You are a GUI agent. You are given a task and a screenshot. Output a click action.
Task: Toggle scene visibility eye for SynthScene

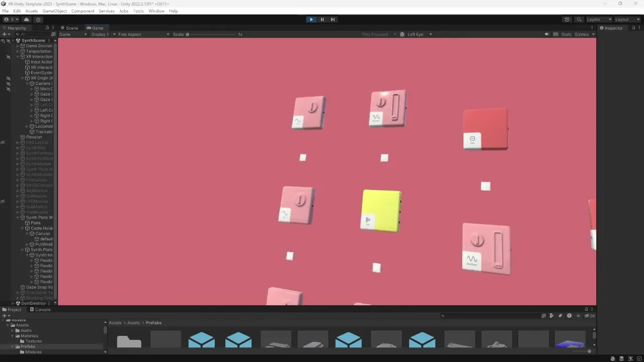point(3,40)
